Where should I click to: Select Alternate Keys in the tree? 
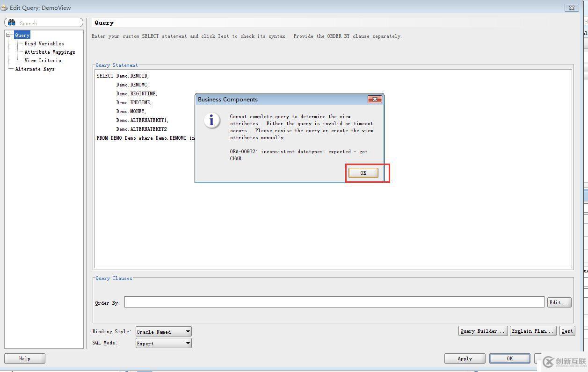(x=35, y=69)
